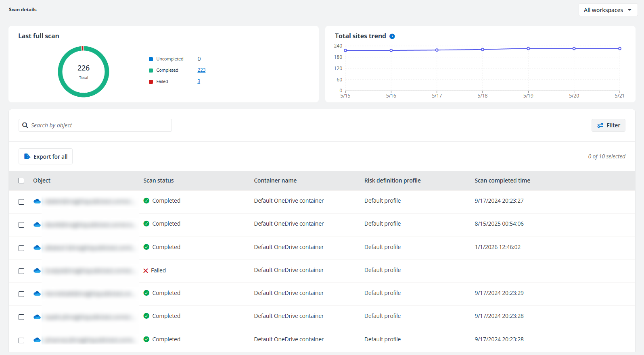Click the 5/15 trend data point

point(345,50)
